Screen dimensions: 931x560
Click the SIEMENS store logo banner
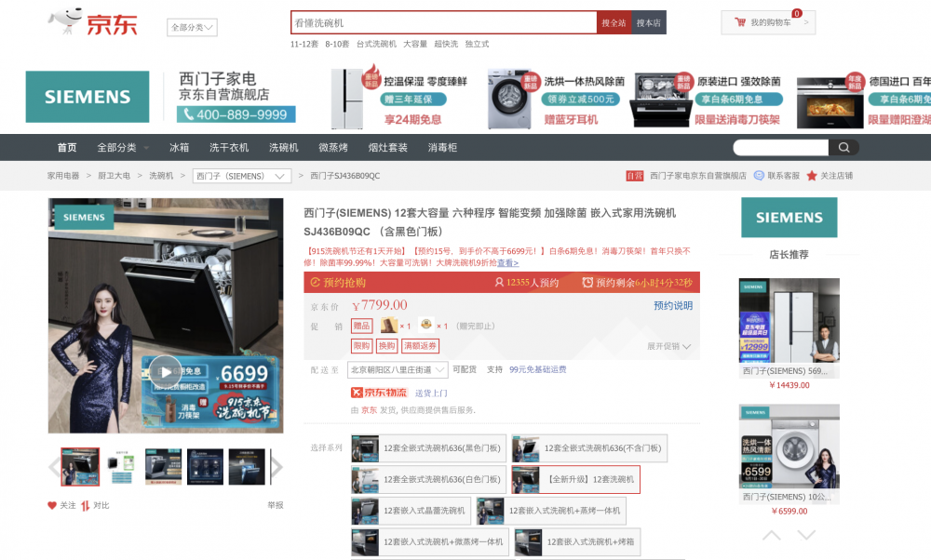click(x=88, y=97)
